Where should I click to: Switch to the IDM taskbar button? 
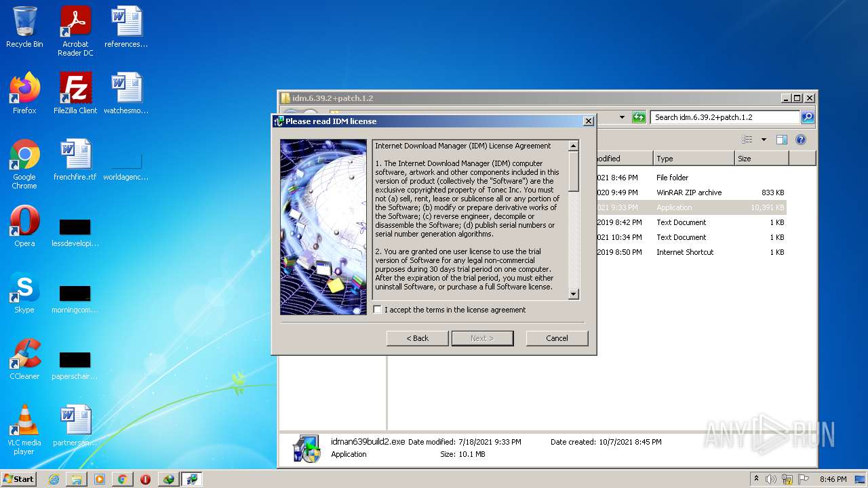tap(168, 479)
